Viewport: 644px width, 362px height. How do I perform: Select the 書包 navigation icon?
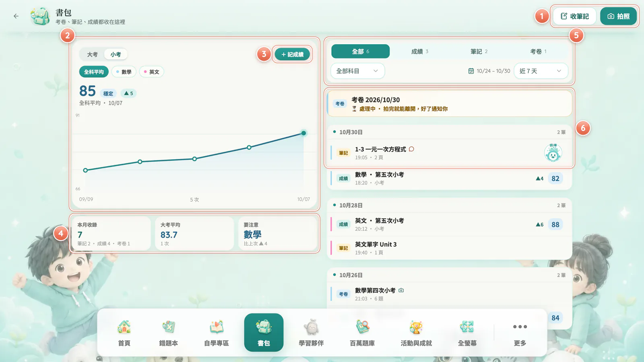(264, 333)
